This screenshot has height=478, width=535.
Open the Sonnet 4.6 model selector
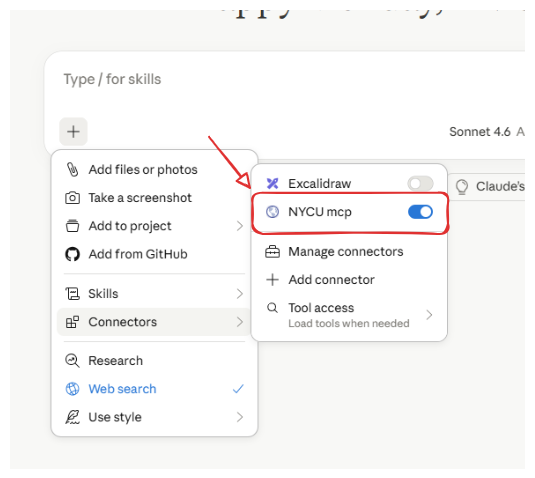coord(480,132)
